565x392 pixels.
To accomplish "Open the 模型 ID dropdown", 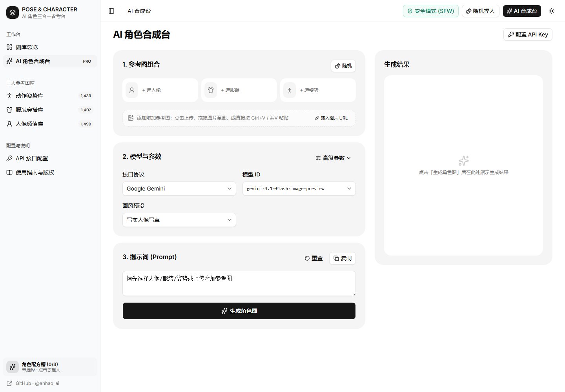I will tap(299, 189).
